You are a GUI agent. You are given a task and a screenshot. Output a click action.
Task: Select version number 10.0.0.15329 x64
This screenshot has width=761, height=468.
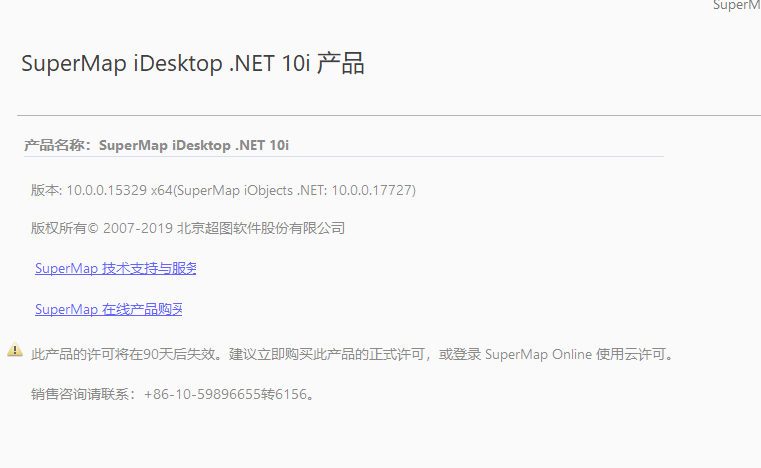pos(119,190)
